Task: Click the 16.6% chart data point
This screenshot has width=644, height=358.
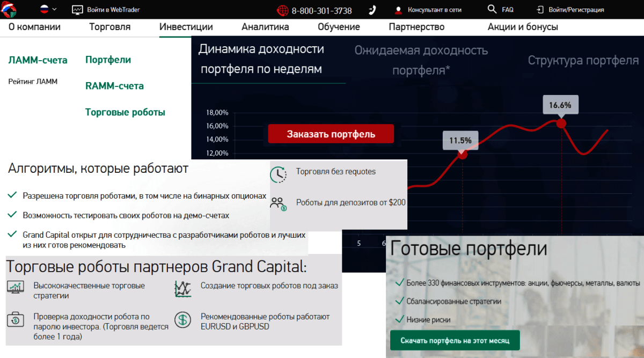Action: (561, 123)
